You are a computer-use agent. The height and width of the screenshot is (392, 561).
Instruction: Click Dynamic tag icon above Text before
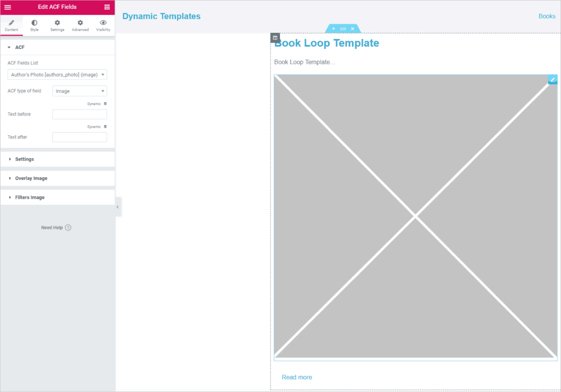(x=105, y=103)
